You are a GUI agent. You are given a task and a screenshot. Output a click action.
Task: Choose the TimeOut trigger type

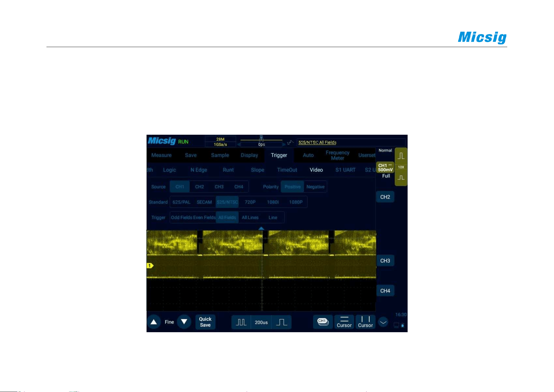pyautogui.click(x=287, y=170)
